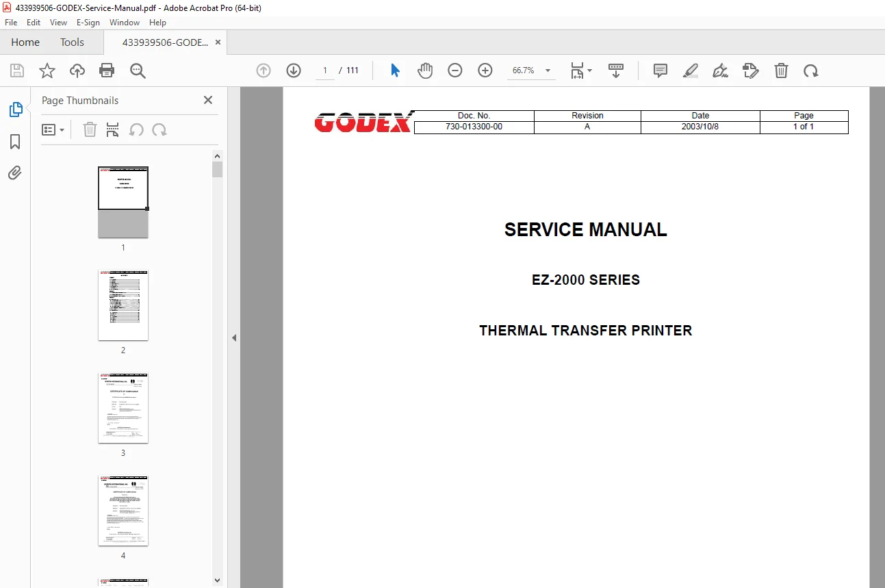The width and height of the screenshot is (885, 588).
Task: Click the thumbnails panel scrollbar thumb
Action: click(x=218, y=169)
